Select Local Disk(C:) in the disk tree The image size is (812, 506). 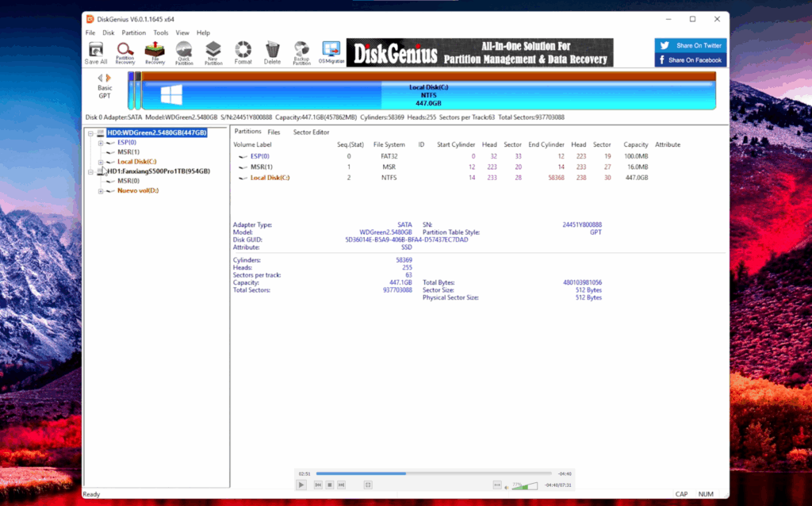pyautogui.click(x=136, y=162)
